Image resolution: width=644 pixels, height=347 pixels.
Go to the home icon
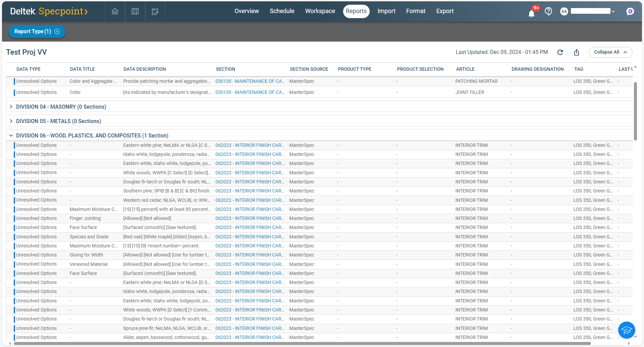pos(115,11)
